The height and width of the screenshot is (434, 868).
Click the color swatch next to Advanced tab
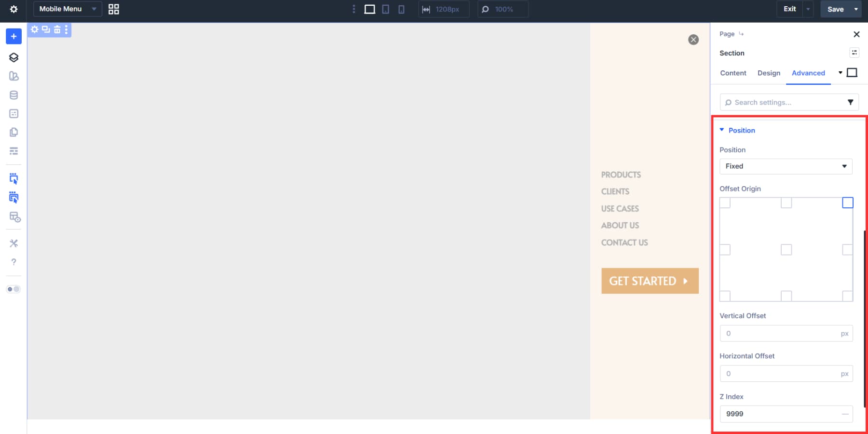pyautogui.click(x=852, y=72)
